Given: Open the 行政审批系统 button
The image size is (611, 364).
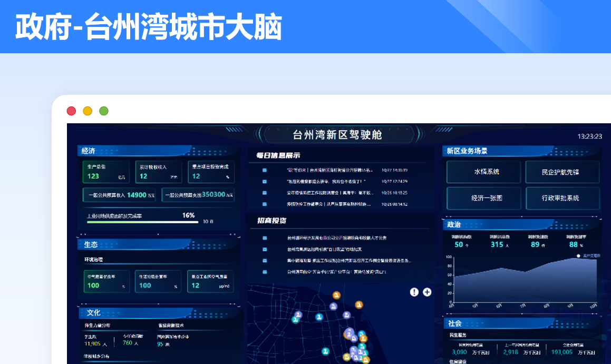Looking at the screenshot, I should point(562,198).
